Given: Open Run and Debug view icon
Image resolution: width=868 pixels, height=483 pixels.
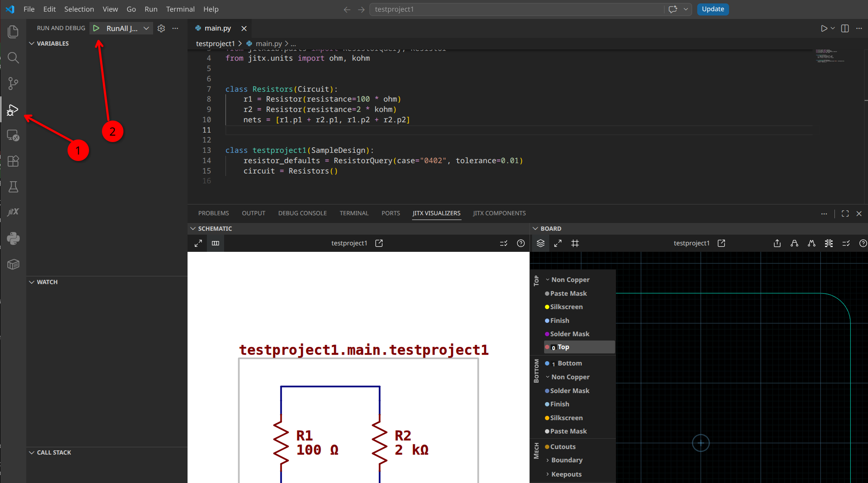Looking at the screenshot, I should click(12, 110).
